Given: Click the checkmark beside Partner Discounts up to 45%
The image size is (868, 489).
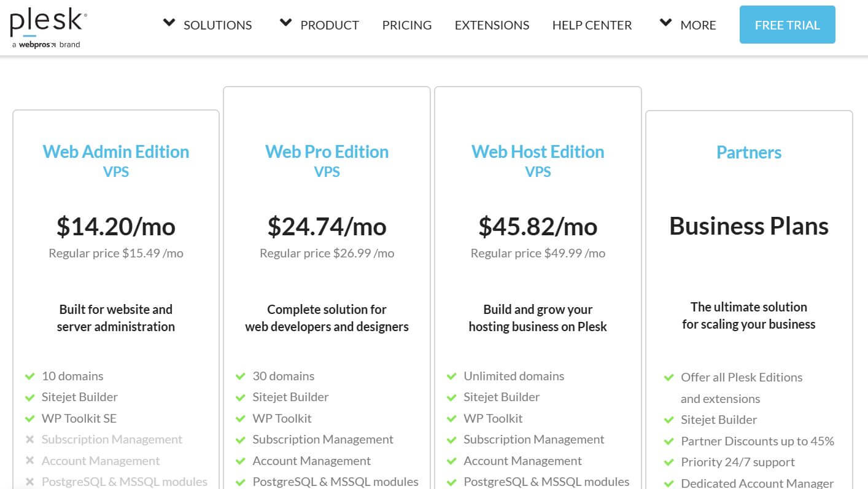Looking at the screenshot, I should [x=669, y=440].
